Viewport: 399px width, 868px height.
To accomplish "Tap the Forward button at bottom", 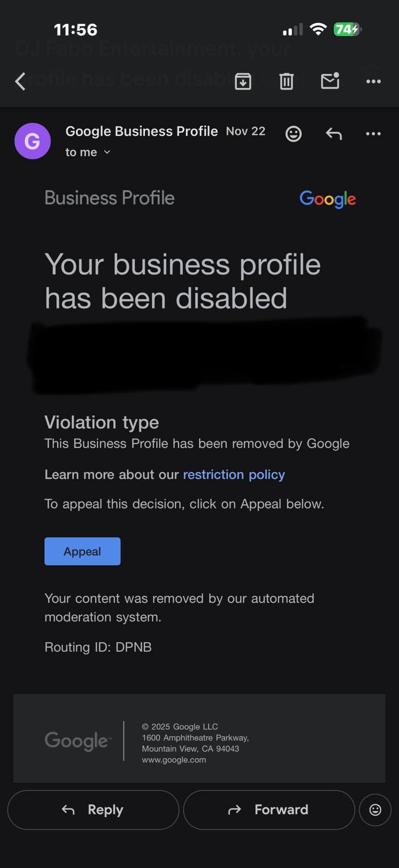I will point(269,810).
